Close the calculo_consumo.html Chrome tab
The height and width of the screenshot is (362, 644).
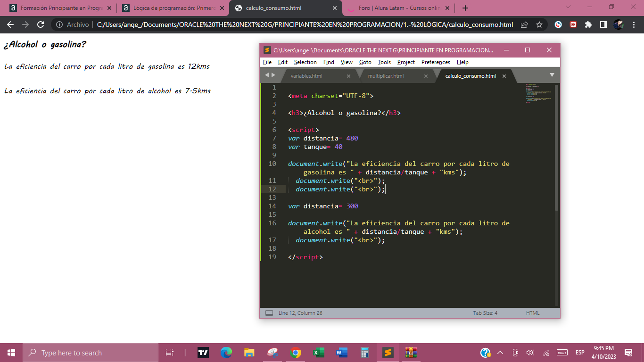pyautogui.click(x=335, y=8)
